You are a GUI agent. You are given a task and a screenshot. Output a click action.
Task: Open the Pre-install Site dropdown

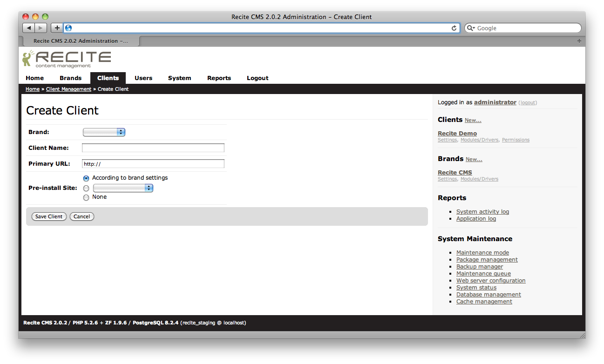click(123, 188)
